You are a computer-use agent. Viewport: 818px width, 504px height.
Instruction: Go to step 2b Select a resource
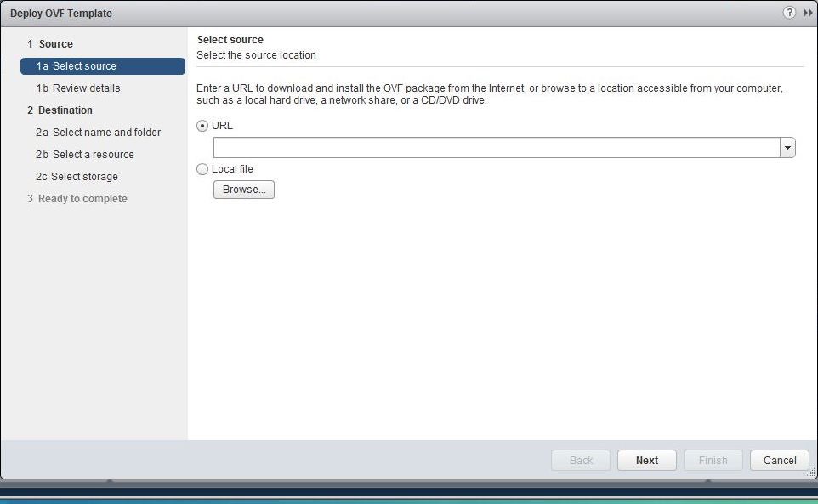coord(84,155)
